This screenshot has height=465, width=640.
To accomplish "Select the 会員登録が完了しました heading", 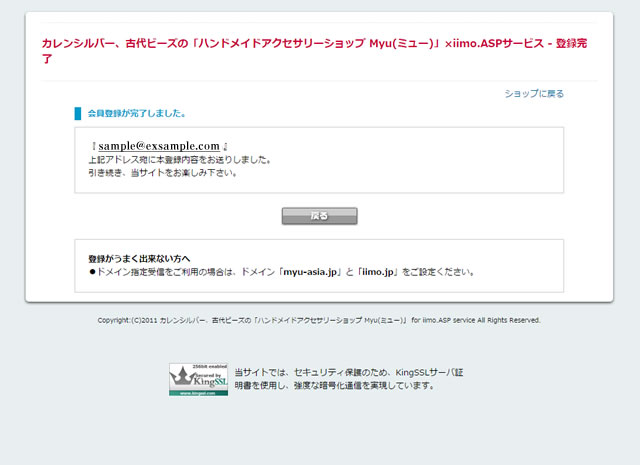I will tap(137, 113).
